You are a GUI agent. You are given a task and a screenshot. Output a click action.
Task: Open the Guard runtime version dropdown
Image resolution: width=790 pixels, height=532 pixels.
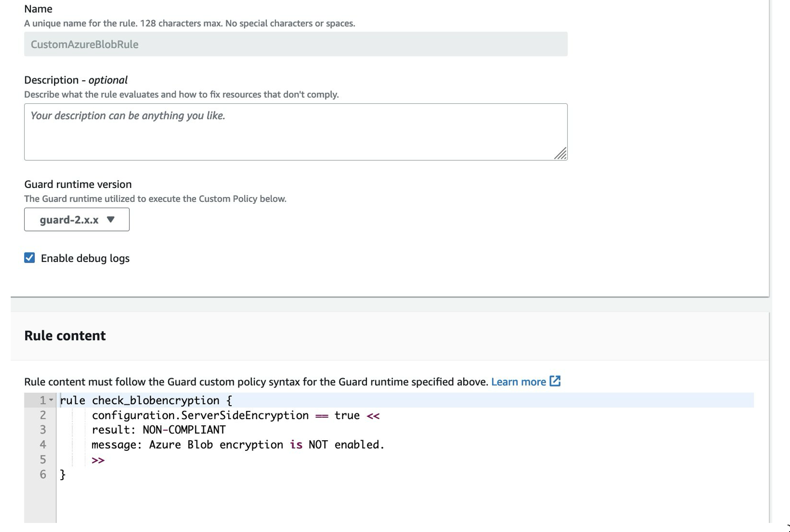(77, 219)
